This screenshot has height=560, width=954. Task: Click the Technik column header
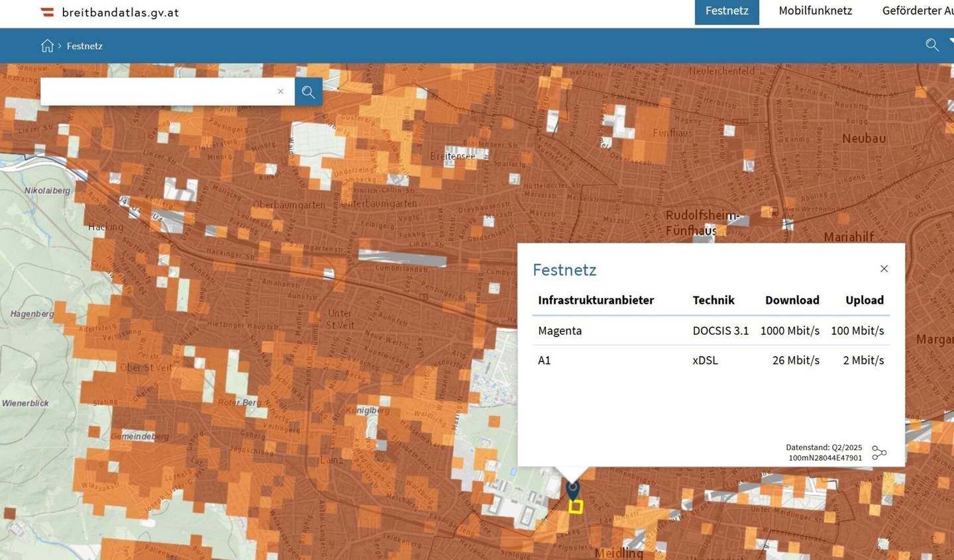pyautogui.click(x=714, y=300)
